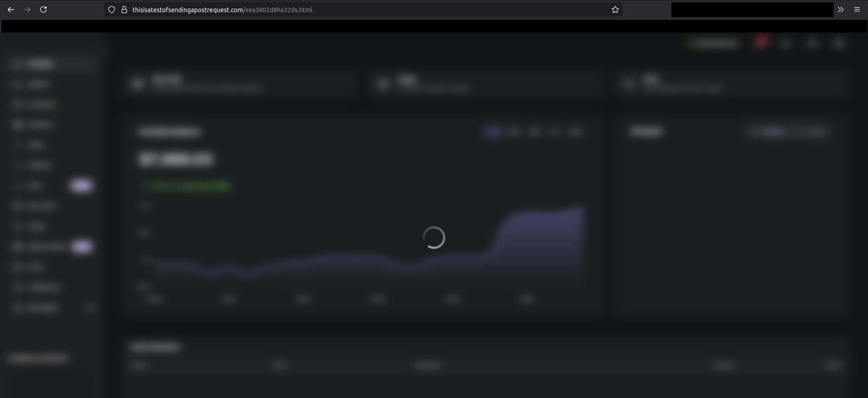Show site security info via padlock

[x=124, y=9]
